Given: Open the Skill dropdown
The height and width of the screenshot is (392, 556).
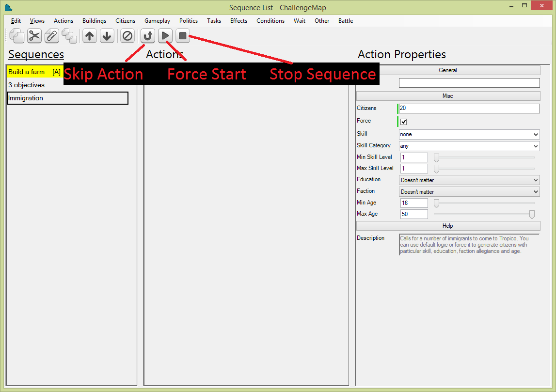Looking at the screenshot, I should click(469, 134).
